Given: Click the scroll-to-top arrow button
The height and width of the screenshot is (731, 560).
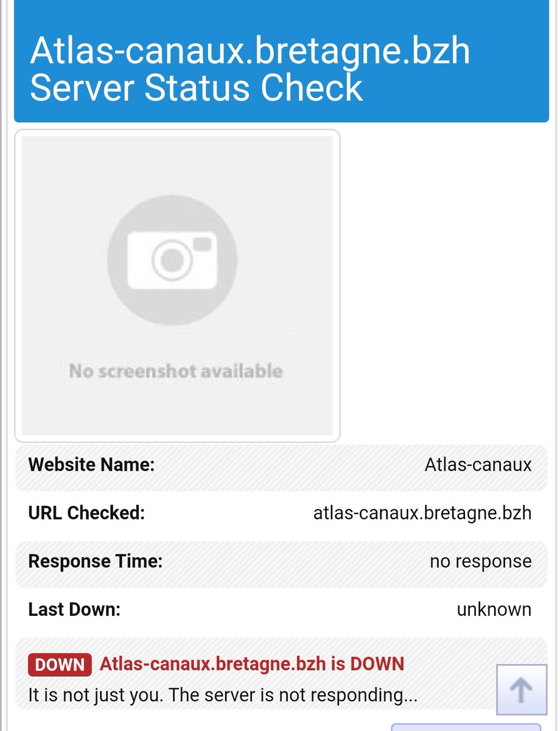Looking at the screenshot, I should coord(520,689).
